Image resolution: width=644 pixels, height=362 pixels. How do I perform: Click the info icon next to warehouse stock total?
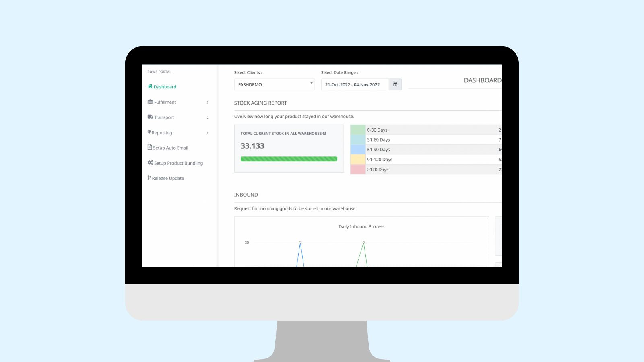click(x=325, y=133)
